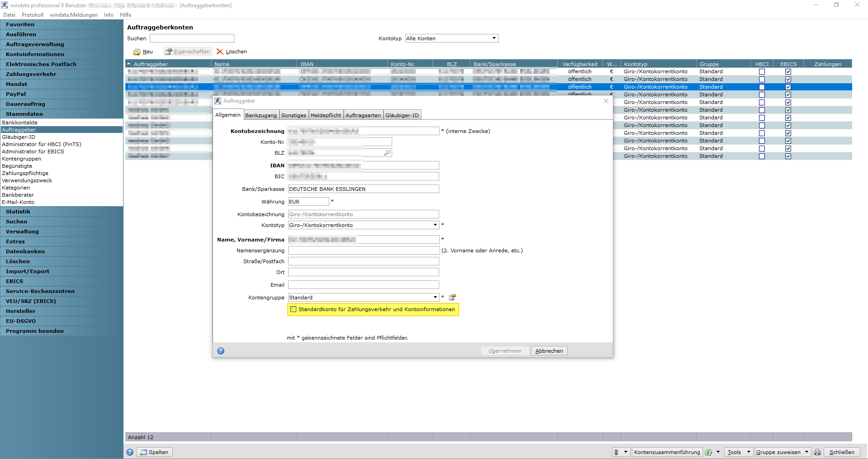
Task: Open the Zahlungsverkehr sidebar section
Action: point(62,74)
